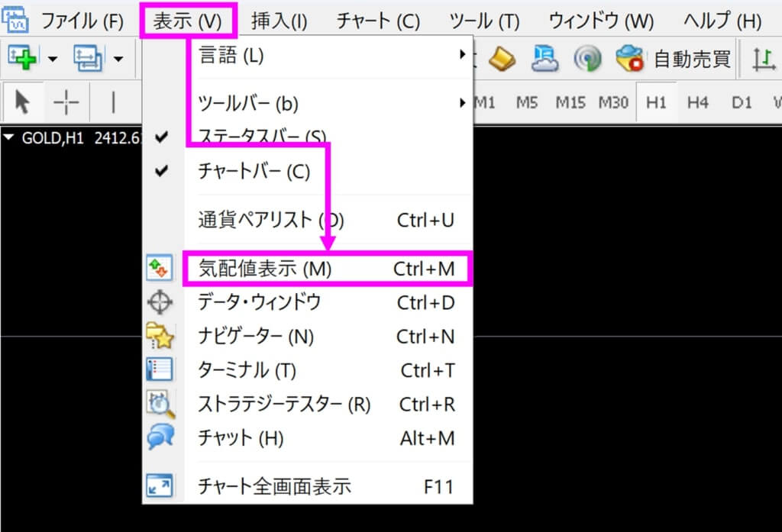Open the 挿入(I) menu

tap(280, 21)
